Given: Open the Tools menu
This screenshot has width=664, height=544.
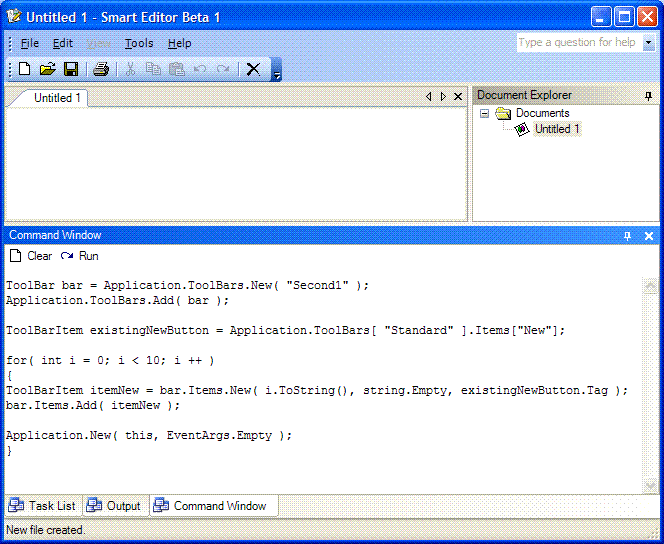Looking at the screenshot, I should tap(139, 43).
